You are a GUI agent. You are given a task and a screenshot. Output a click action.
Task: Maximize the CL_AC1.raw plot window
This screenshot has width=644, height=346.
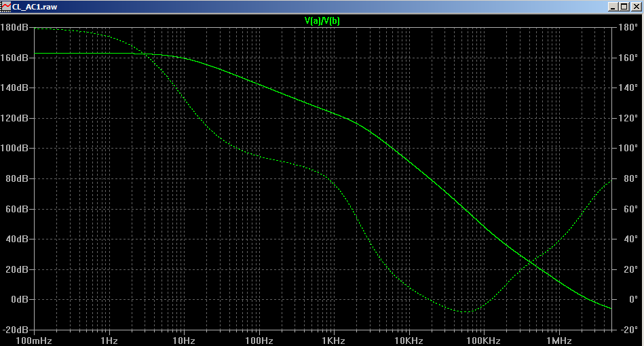coord(624,7)
